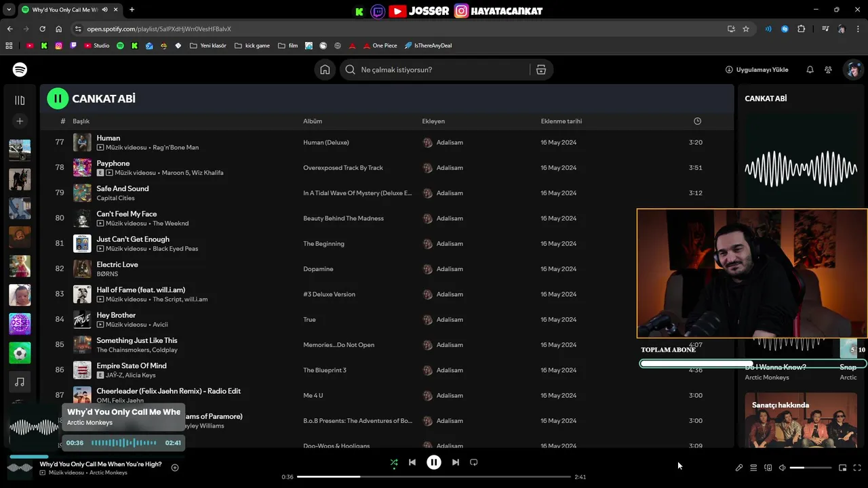868x488 pixels.
Task: Open friend activity icon
Action: pos(828,70)
